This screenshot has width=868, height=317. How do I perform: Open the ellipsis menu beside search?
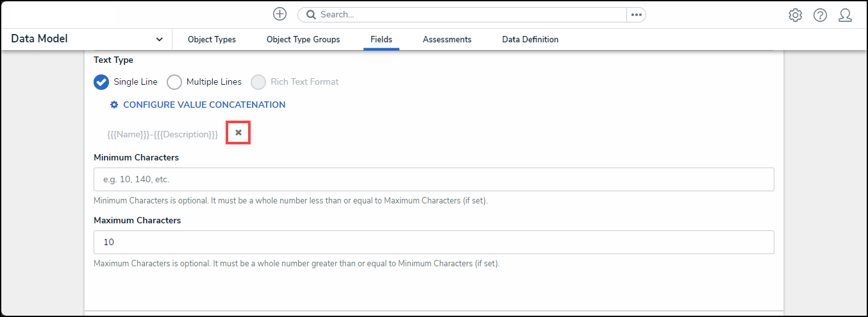click(636, 15)
